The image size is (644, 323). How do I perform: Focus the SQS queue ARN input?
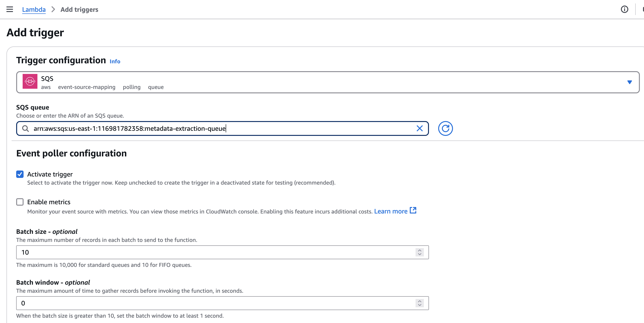[222, 128]
